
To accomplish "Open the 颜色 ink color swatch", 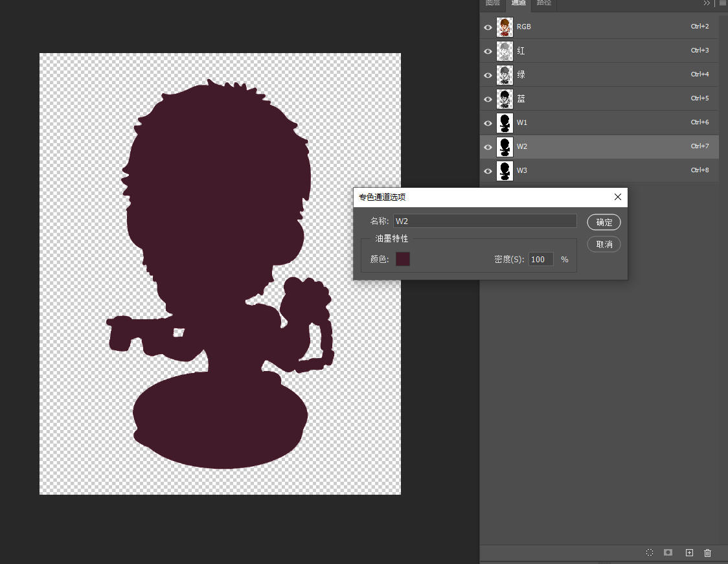I will point(403,259).
